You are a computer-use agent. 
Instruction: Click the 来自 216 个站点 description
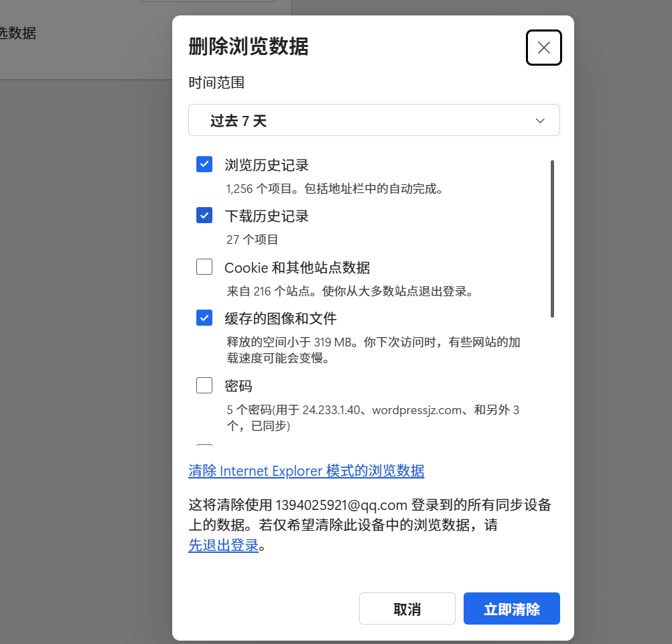click(350, 292)
